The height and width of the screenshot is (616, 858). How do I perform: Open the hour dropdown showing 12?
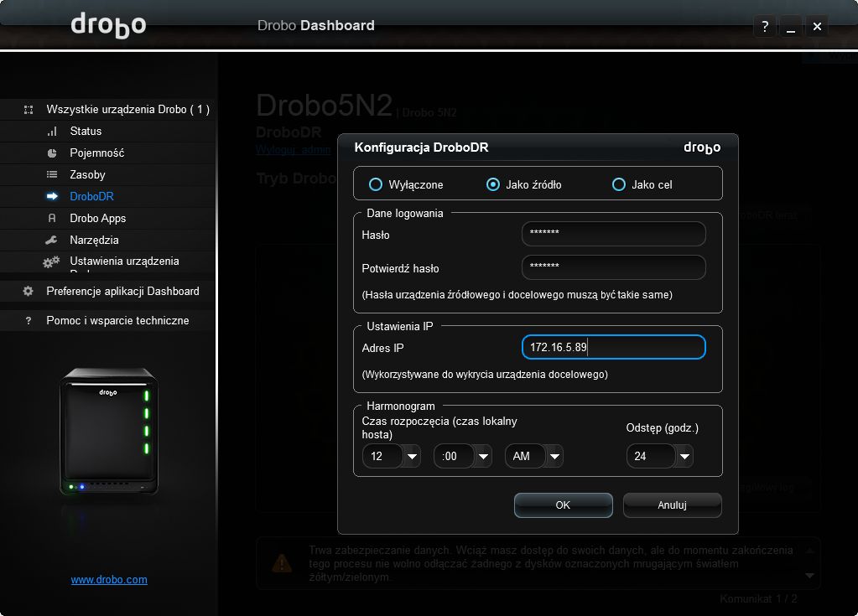pos(391,456)
